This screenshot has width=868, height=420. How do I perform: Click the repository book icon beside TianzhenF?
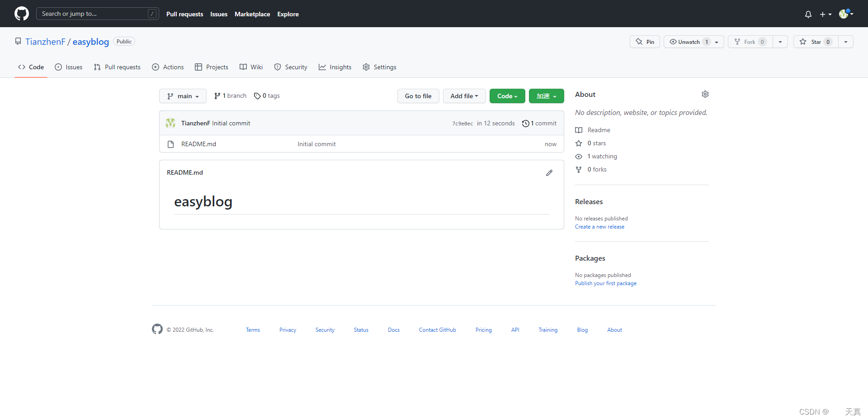click(18, 41)
